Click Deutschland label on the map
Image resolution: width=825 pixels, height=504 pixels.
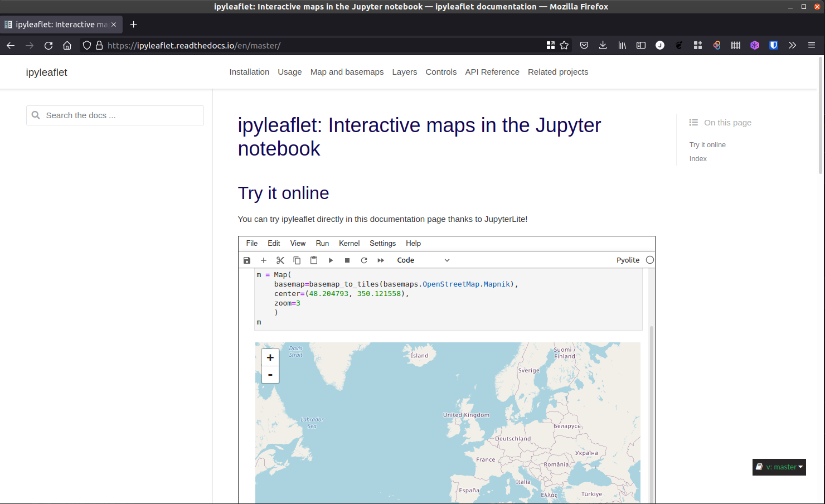point(513,439)
